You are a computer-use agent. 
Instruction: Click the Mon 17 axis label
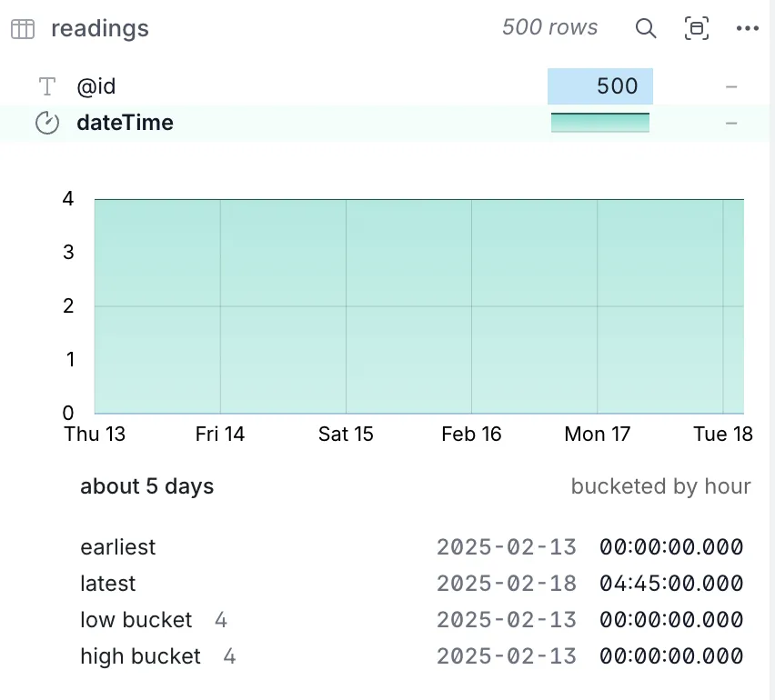click(x=597, y=434)
